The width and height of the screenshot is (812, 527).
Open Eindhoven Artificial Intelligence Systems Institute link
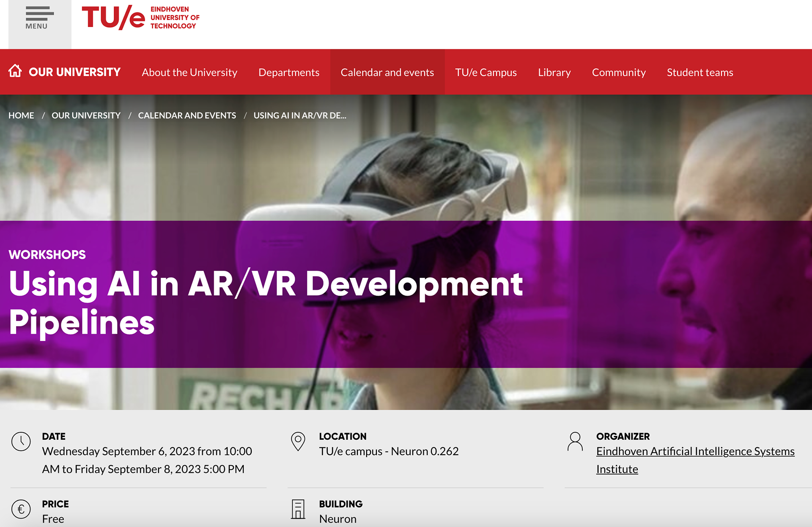[x=695, y=460]
